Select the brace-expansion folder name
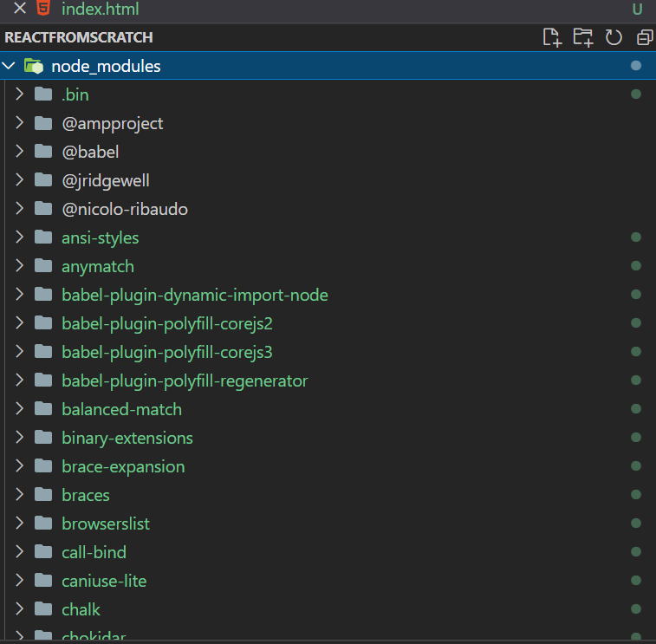656x644 pixels. click(x=123, y=467)
